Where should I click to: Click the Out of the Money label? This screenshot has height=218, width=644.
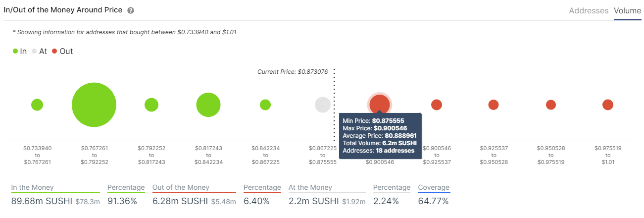click(181, 187)
